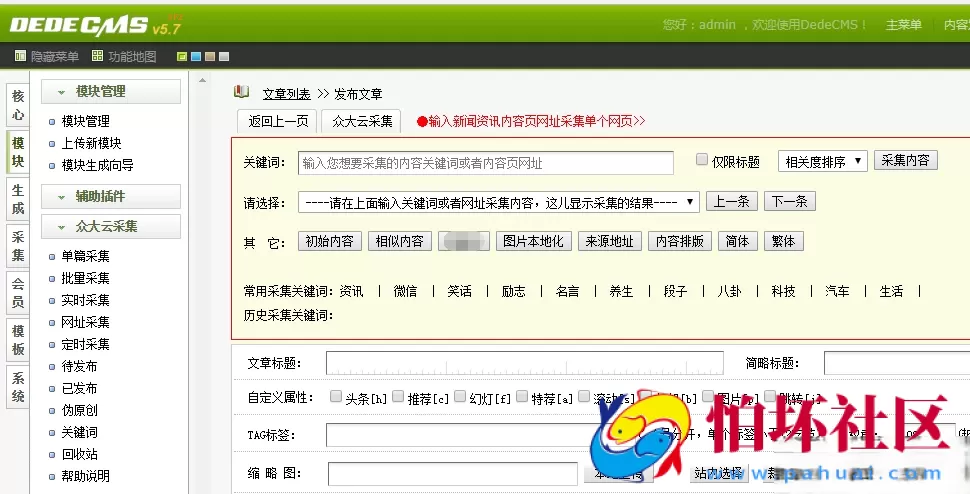The width and height of the screenshot is (970, 494).
Task: Switch to the 采集 side tab
Action: tap(18, 246)
